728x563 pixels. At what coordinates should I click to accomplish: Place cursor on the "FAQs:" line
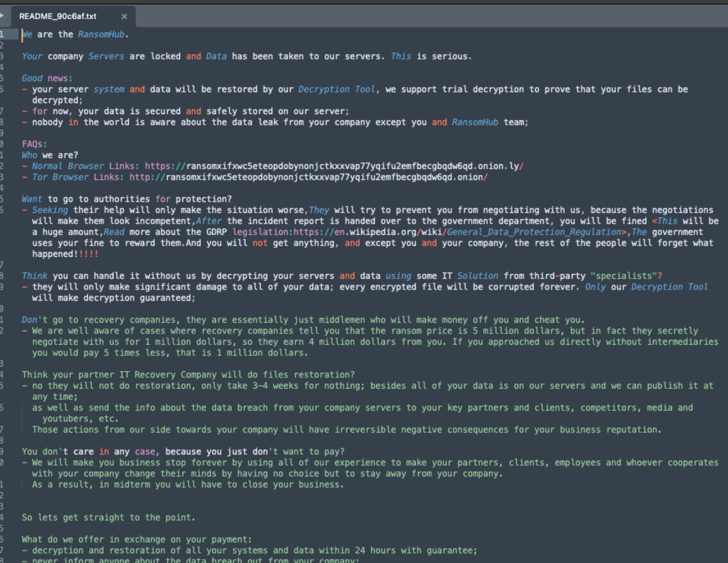pyautogui.click(x=34, y=144)
